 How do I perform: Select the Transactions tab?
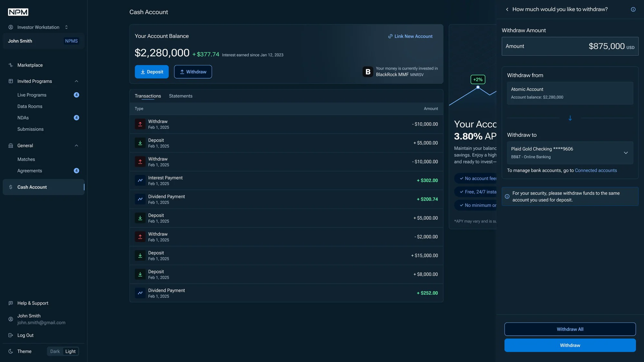[x=148, y=96]
